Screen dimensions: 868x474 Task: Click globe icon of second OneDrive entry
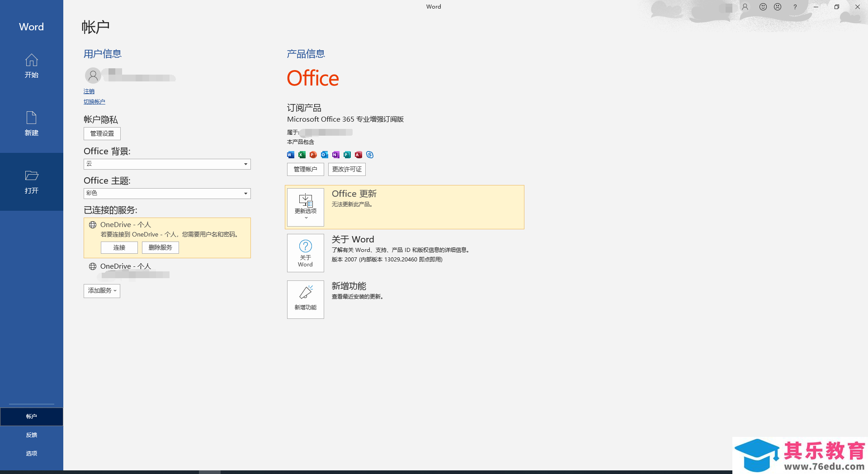click(93, 266)
